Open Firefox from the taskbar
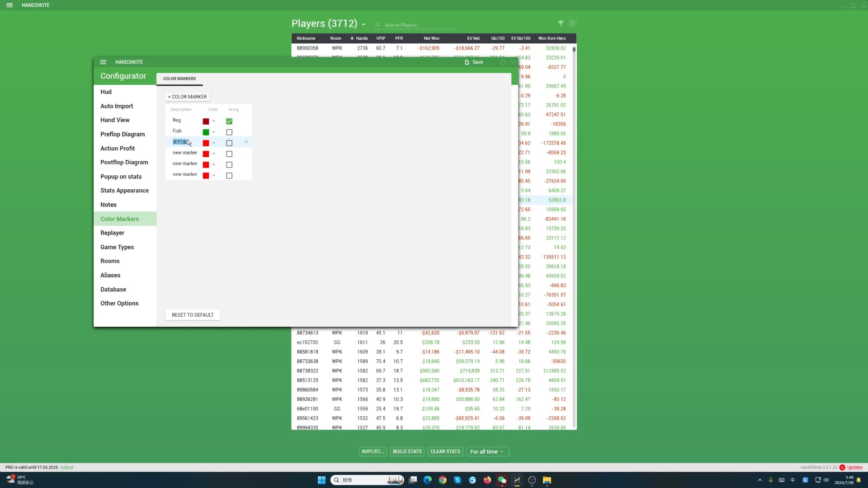This screenshot has height=488, width=868. click(x=487, y=480)
